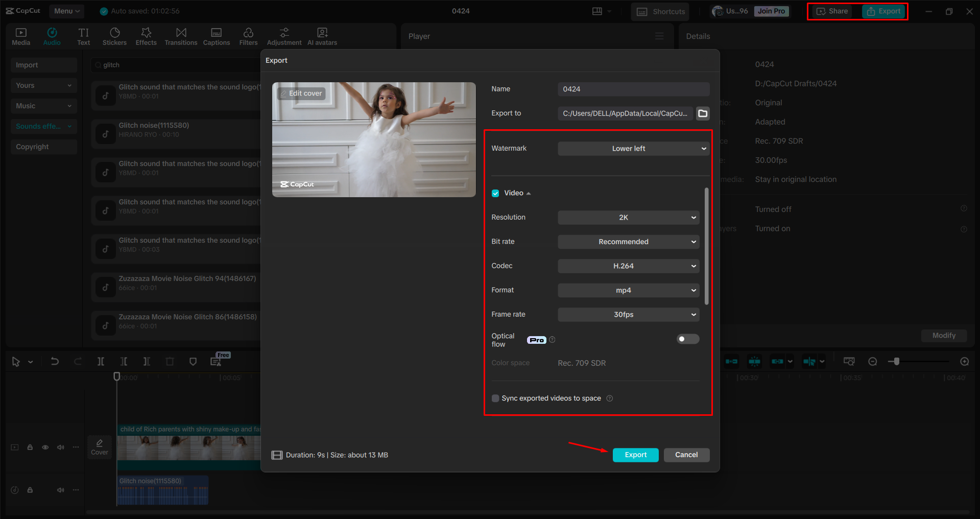
Task: Open the Resolution dropdown
Action: pos(628,217)
